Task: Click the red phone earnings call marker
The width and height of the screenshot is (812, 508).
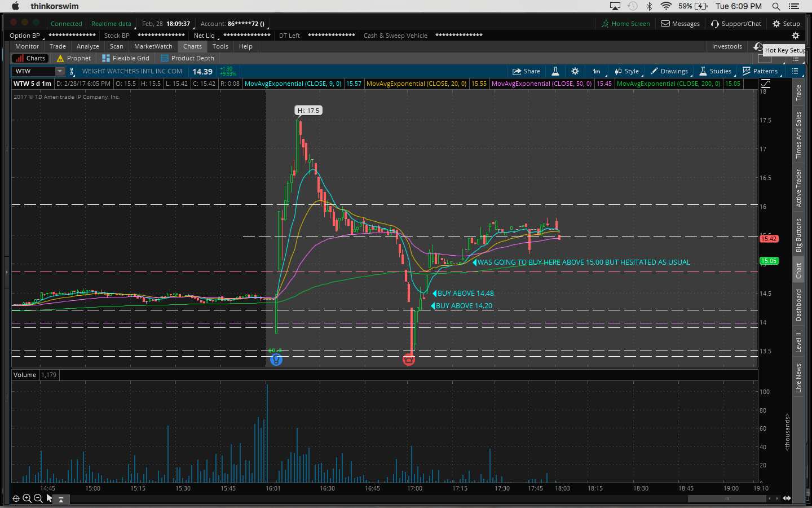Action: (409, 359)
